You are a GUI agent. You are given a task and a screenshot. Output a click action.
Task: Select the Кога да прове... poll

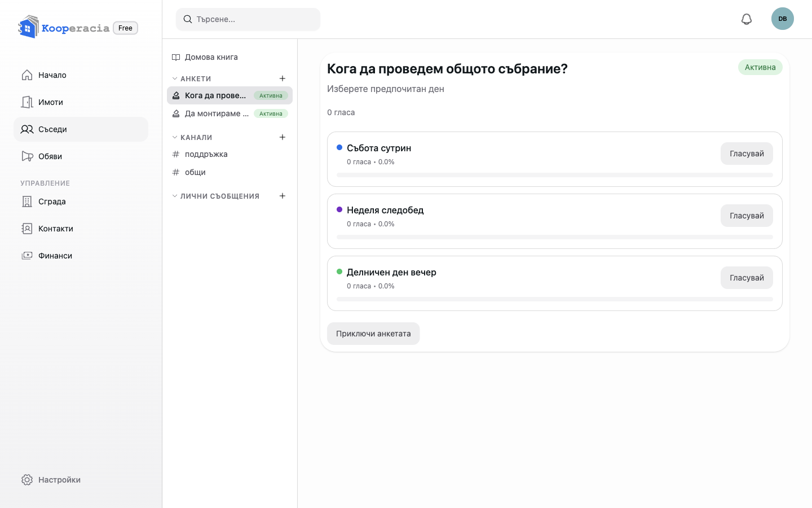point(230,95)
